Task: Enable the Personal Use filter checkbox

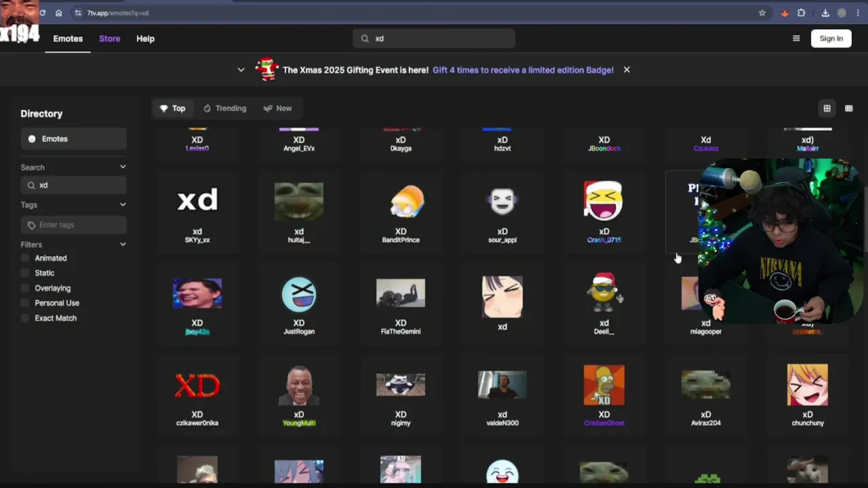Action: [x=26, y=303]
